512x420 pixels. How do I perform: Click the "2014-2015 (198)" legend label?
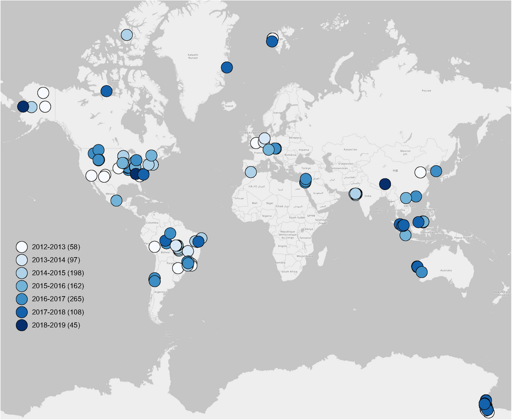[58, 273]
